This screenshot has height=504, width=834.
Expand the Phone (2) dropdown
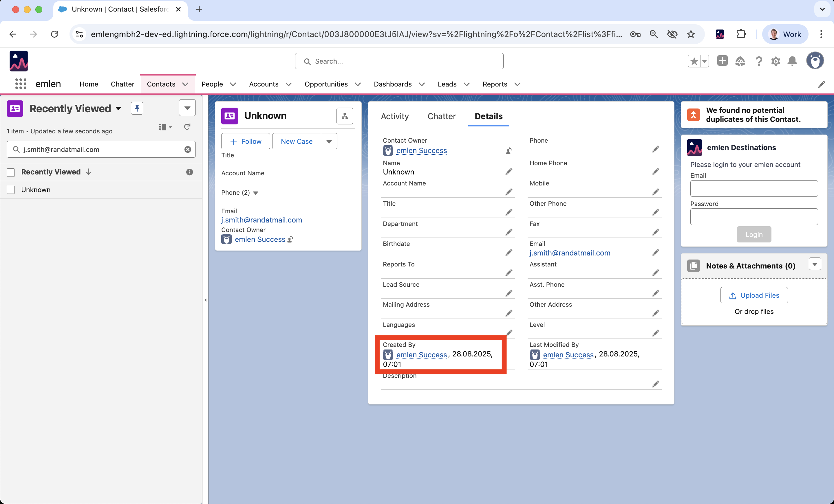pos(255,193)
